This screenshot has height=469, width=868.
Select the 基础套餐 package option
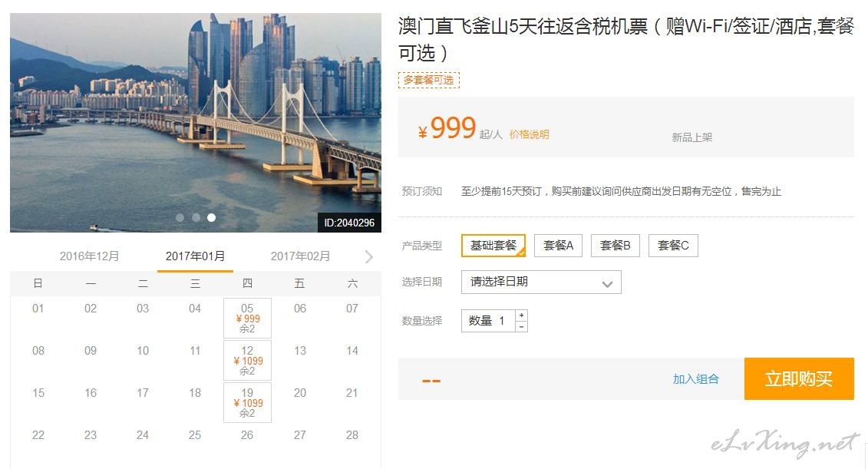[x=493, y=246]
